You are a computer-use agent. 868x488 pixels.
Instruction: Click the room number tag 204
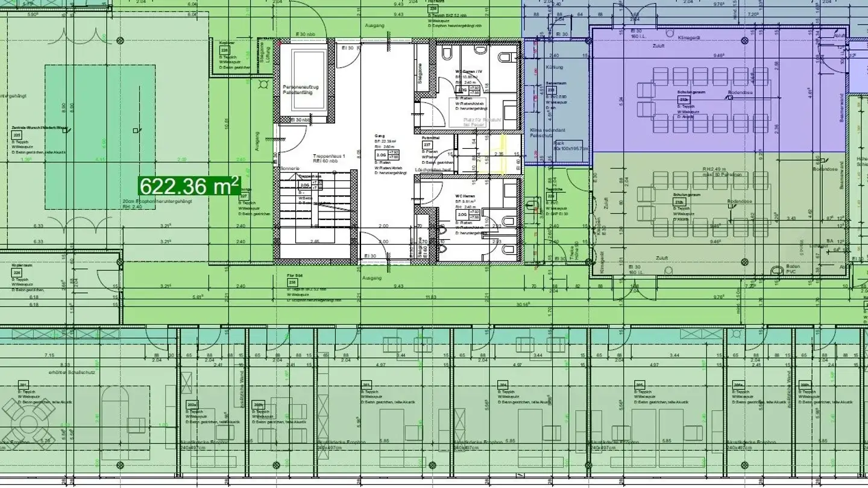(x=502, y=385)
